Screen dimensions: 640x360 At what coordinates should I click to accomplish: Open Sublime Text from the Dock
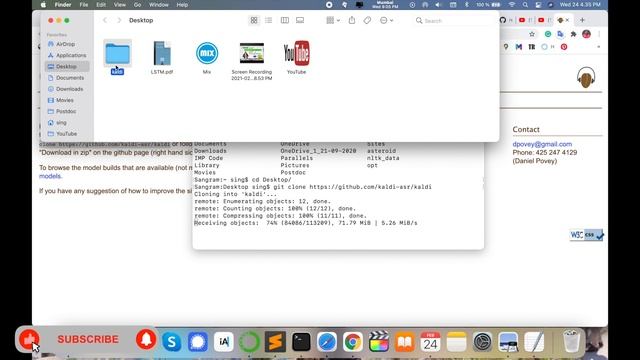tap(276, 342)
